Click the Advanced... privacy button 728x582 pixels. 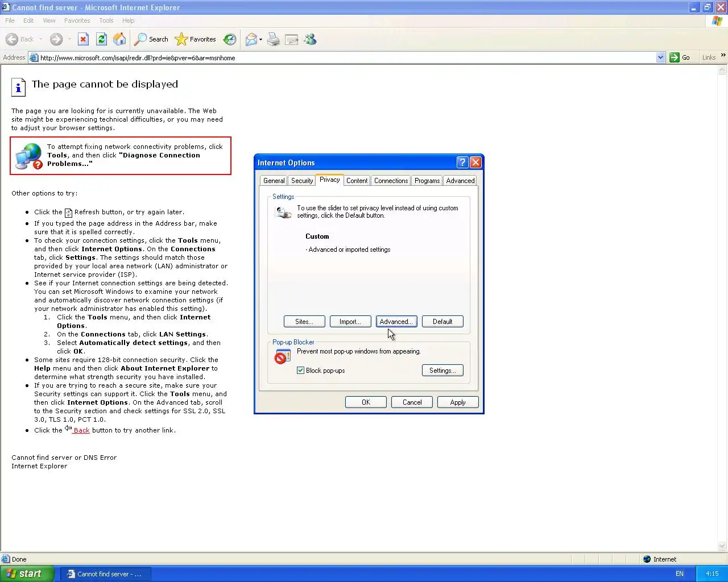(396, 322)
